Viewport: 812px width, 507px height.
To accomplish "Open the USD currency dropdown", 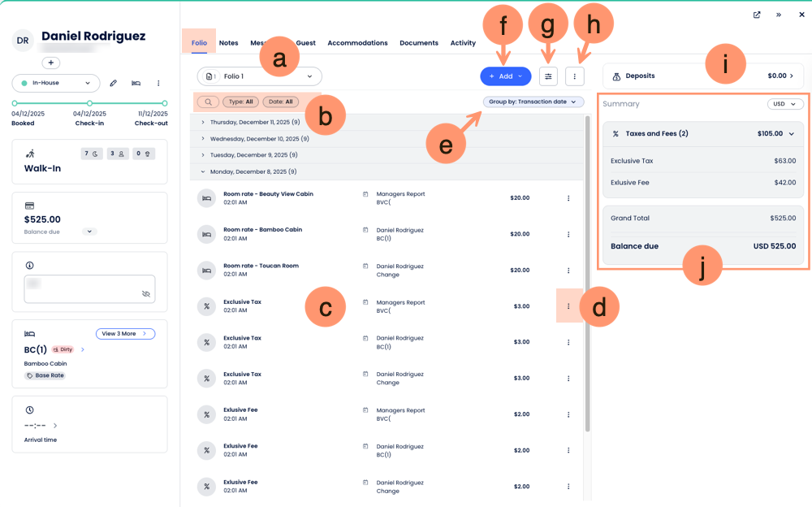I will [785, 104].
